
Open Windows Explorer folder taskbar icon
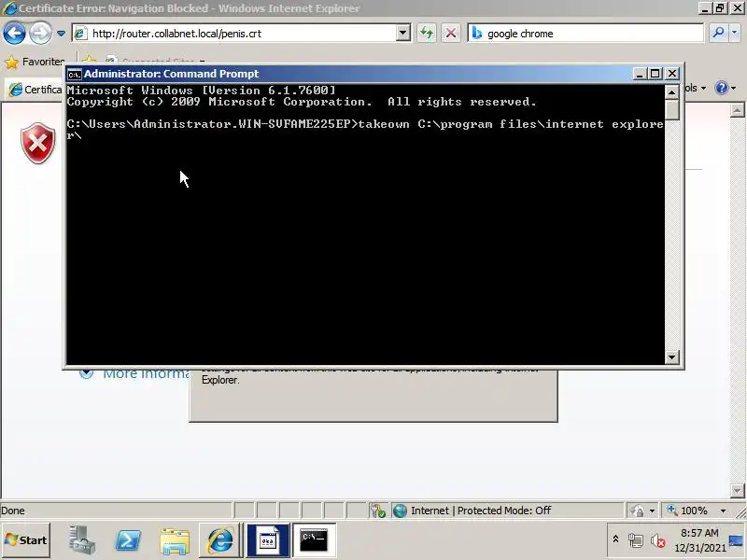click(175, 541)
